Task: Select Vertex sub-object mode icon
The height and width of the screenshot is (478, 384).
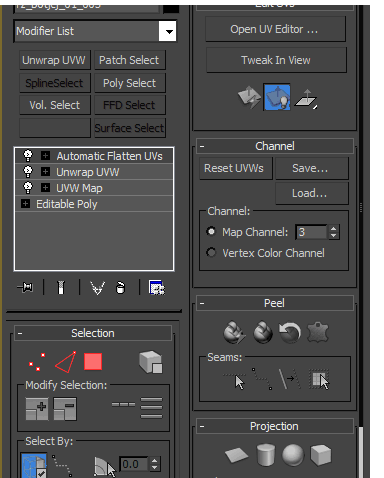Action: pyautogui.click(x=37, y=362)
